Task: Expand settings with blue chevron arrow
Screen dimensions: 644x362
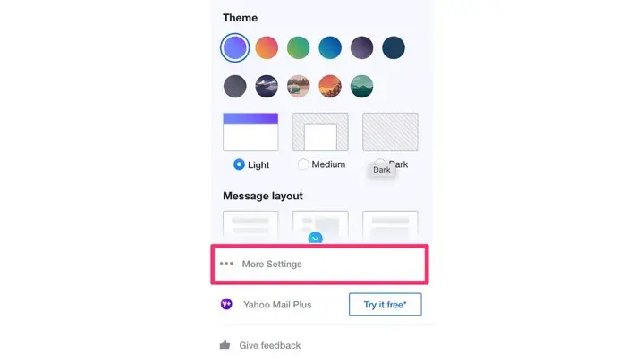Action: tap(316, 238)
